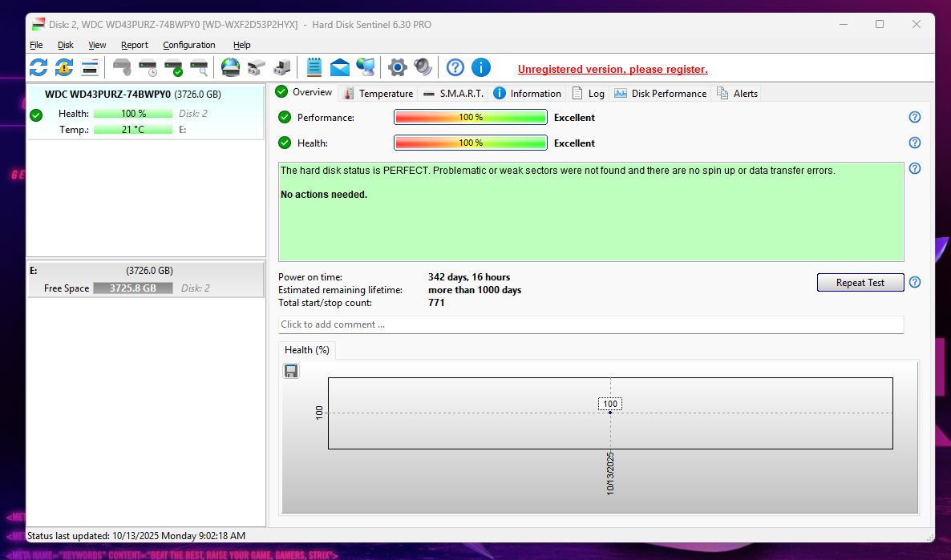Screen dimensions: 951x560
Task: Maximize the Hard Disk Sentinel window
Action: 880,24
